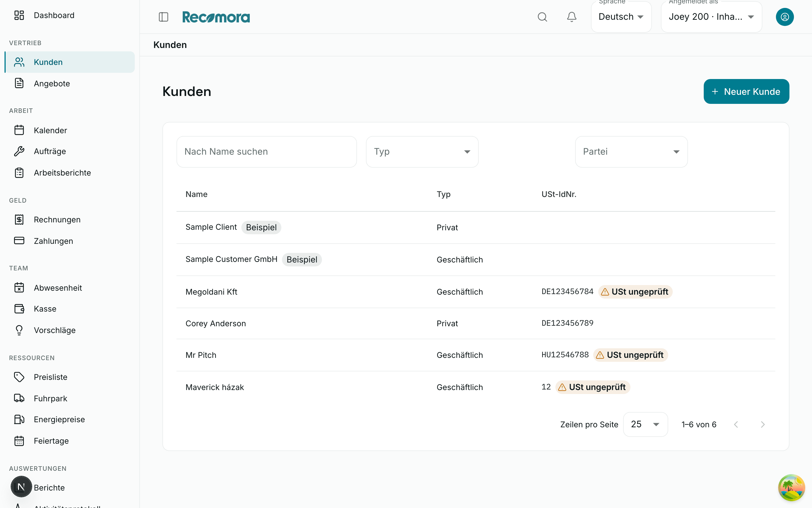Click the Feiertage calendar icon
Viewport: 812px width, 508px height.
(19, 441)
